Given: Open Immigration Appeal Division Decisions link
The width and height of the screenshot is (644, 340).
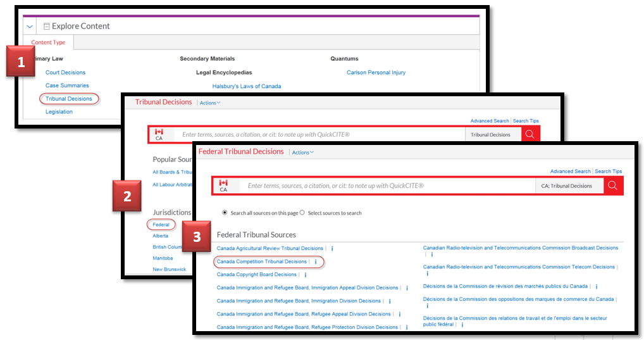Looking at the screenshot, I should click(307, 288).
